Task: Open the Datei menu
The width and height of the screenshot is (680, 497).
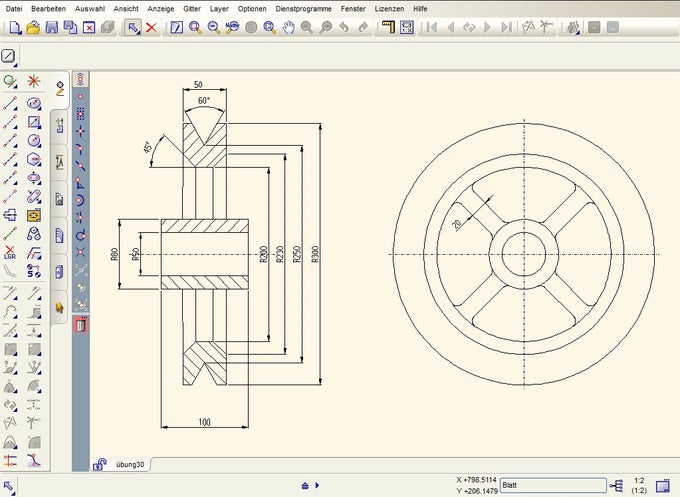Action: [13, 9]
